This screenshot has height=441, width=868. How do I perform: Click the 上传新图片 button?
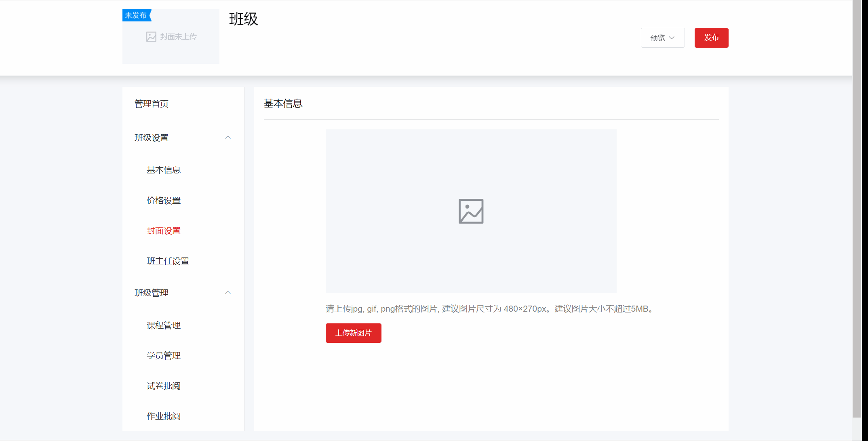353,333
